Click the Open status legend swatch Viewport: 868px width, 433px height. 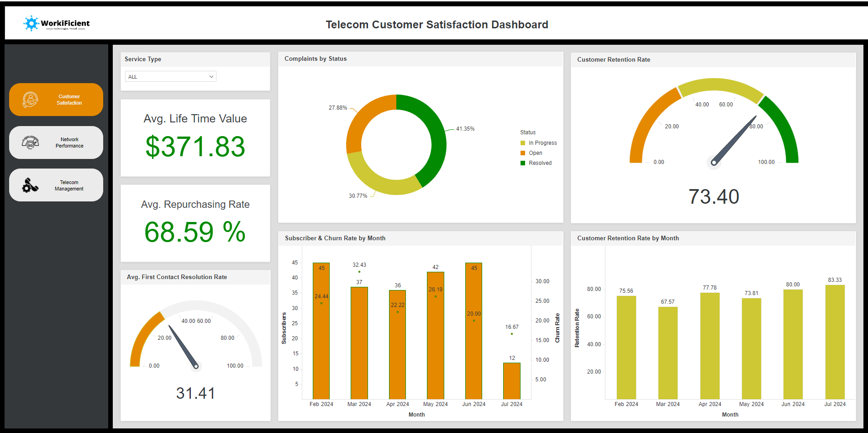point(523,153)
